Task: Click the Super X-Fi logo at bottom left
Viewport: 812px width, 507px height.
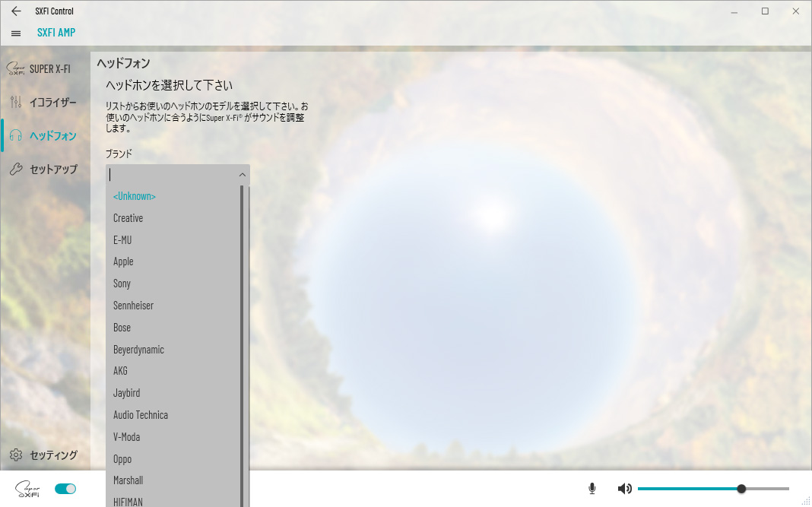Action: tap(27, 489)
